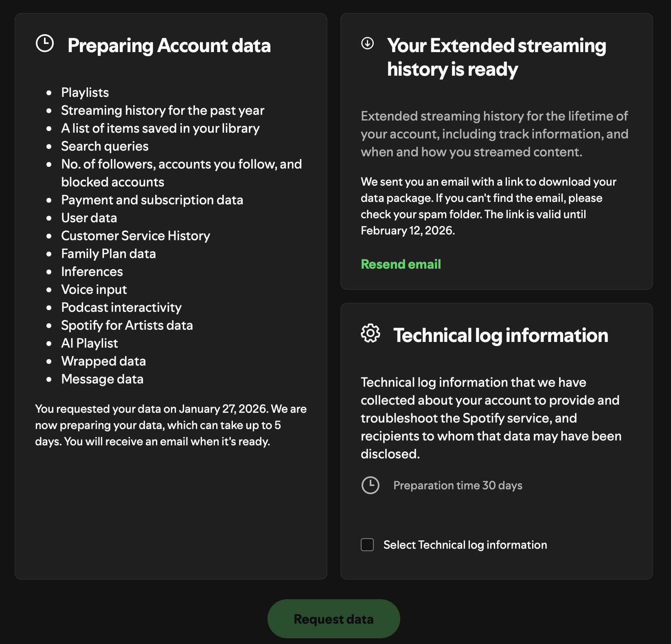Click the Technical log information heading
Screen dimensions: 671x644
500,335
